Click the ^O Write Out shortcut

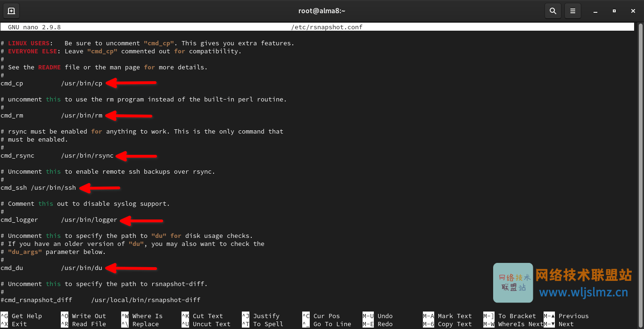tap(83, 316)
